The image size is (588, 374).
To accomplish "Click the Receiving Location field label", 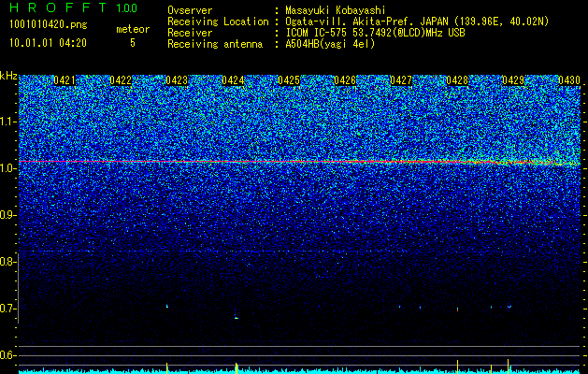I will click(218, 22).
